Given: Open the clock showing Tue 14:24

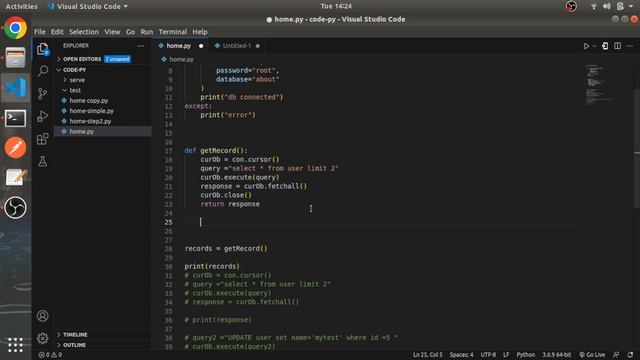Looking at the screenshot, I should click(x=336, y=6).
